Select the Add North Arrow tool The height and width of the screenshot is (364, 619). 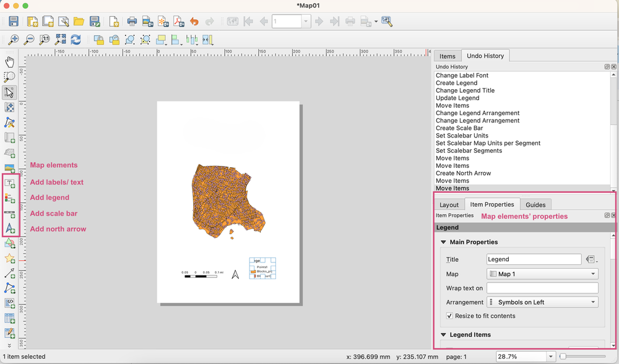9,228
